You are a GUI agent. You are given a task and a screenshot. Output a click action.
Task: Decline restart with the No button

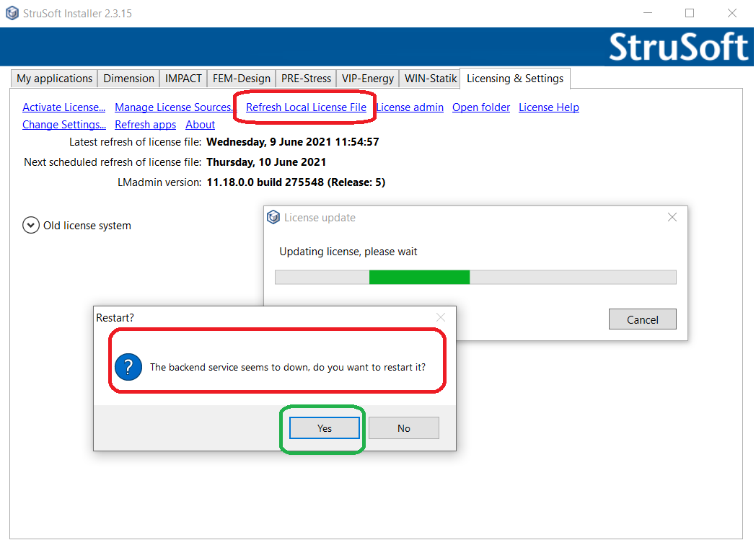tap(404, 428)
